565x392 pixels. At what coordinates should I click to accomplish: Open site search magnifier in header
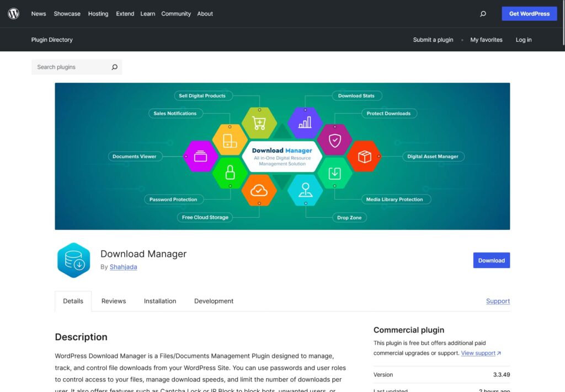(x=483, y=14)
